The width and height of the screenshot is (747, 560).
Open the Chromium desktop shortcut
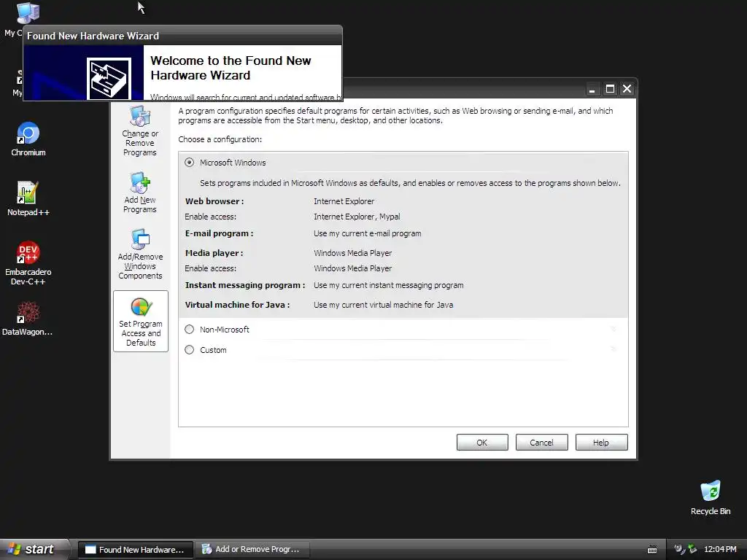(x=28, y=139)
